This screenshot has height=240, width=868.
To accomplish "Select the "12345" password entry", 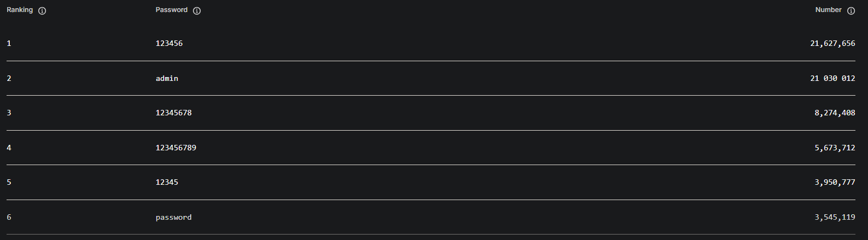I will (167, 182).
